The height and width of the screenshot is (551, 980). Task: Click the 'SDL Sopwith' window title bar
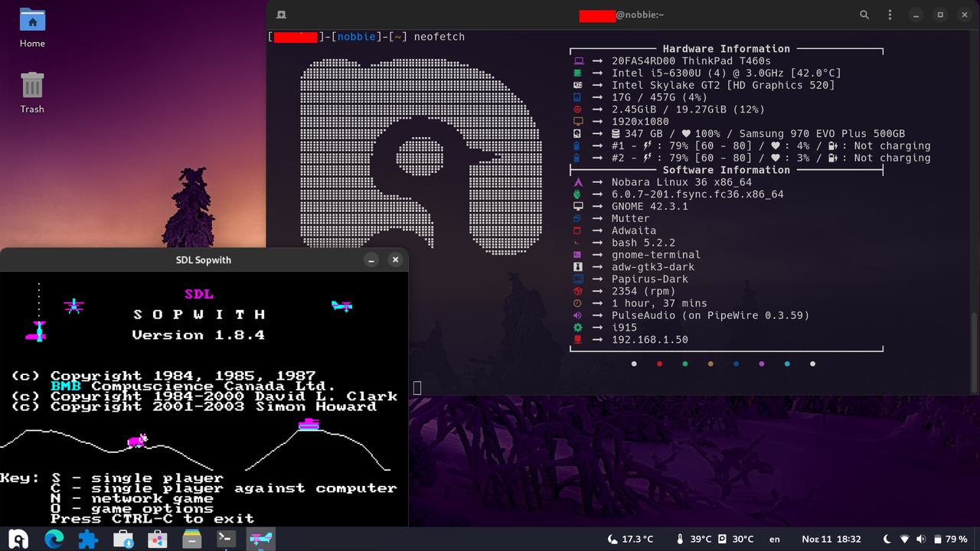(204, 260)
